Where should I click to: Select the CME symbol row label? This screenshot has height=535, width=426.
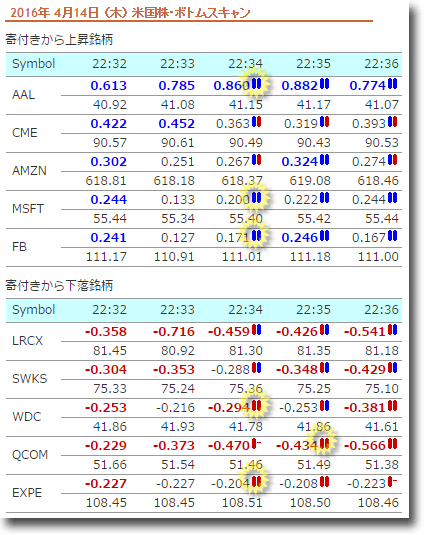[x=25, y=132]
